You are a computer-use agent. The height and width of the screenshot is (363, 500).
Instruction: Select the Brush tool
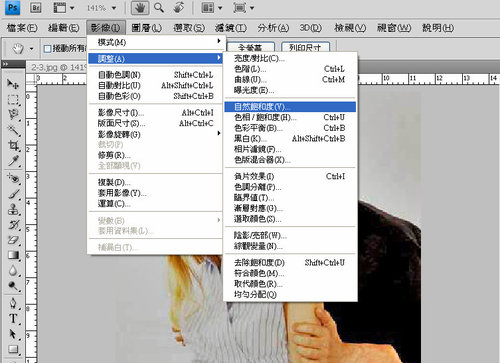point(13,194)
